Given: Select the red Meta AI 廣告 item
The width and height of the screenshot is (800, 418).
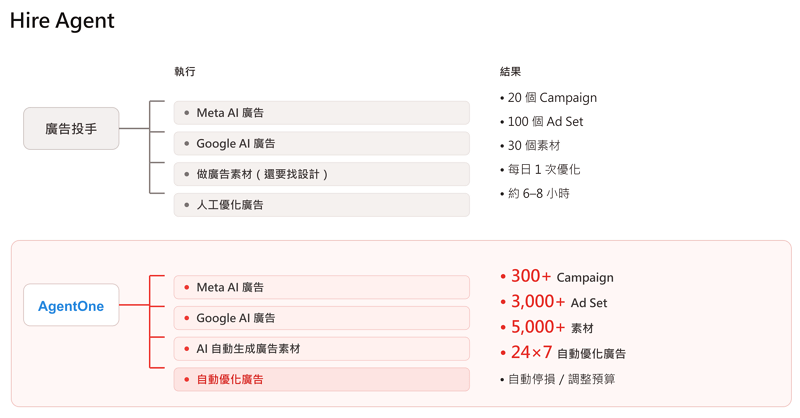Looking at the screenshot, I should pyautogui.click(x=321, y=287).
